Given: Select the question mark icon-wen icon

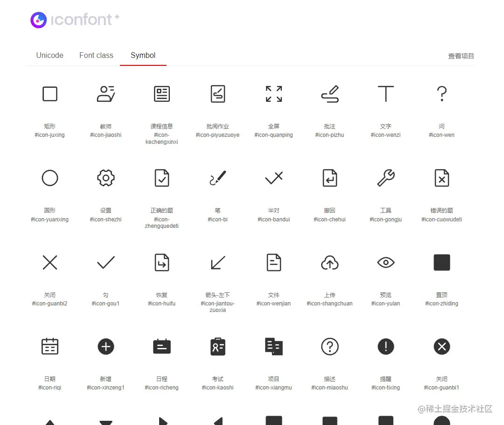Looking at the screenshot, I should click(x=441, y=94).
